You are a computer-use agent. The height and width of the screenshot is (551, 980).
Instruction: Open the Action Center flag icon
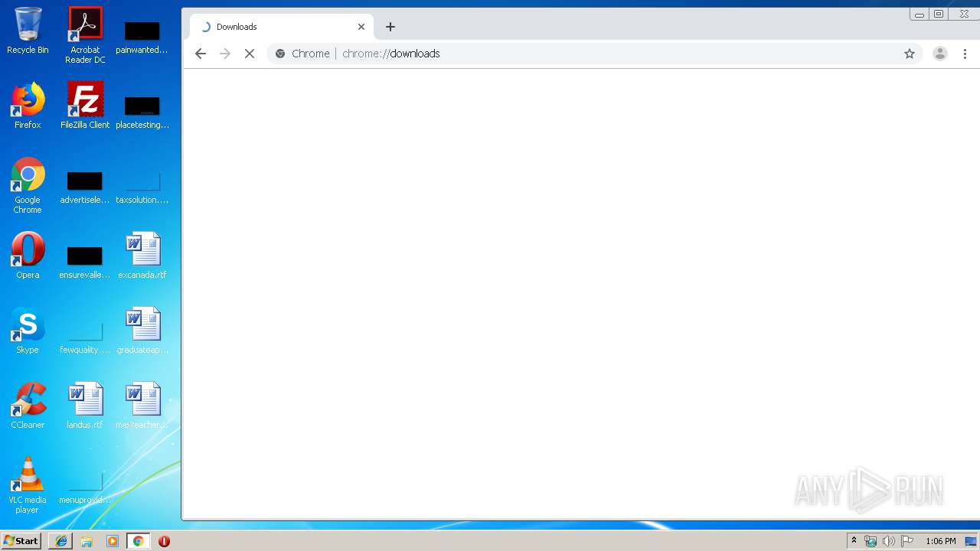click(907, 541)
